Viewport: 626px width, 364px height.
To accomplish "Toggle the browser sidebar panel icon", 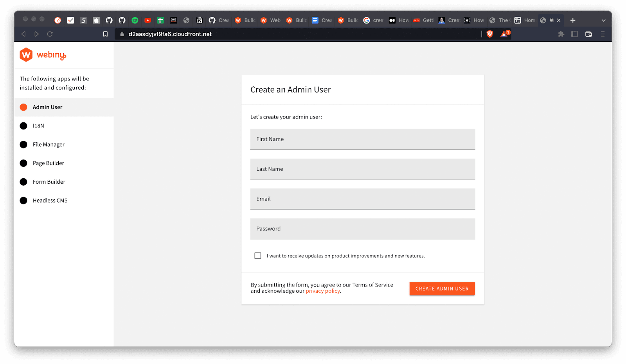I will click(x=574, y=34).
